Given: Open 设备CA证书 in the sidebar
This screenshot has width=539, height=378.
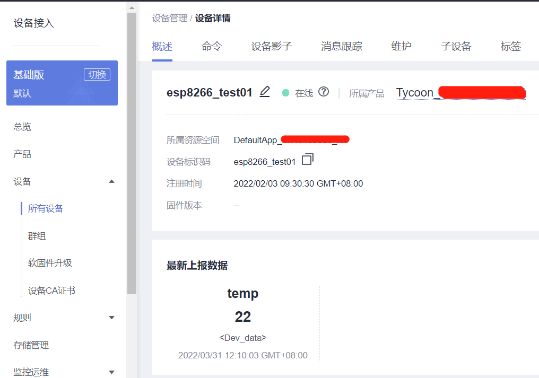Looking at the screenshot, I should (x=52, y=291).
